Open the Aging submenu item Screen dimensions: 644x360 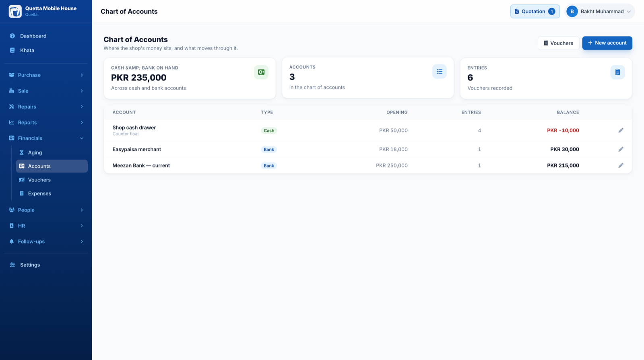click(x=52, y=152)
